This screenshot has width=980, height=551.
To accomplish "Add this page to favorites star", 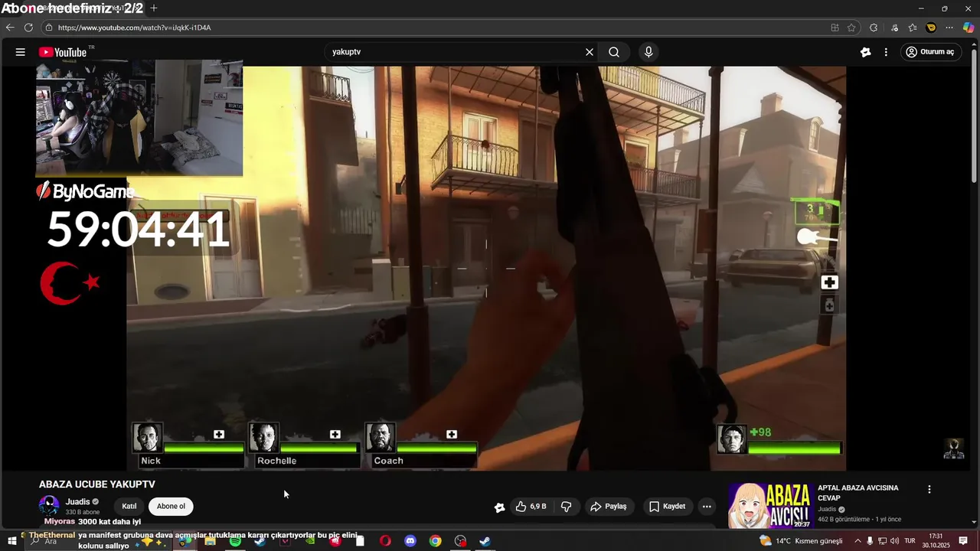I will point(851,28).
